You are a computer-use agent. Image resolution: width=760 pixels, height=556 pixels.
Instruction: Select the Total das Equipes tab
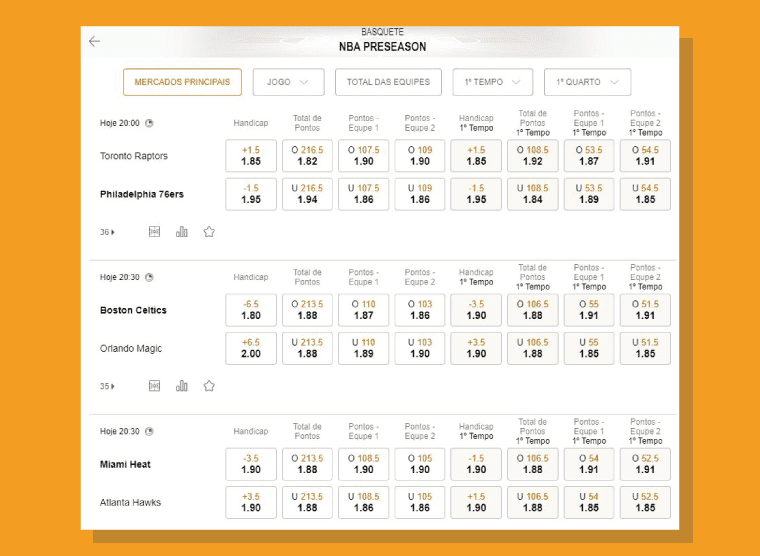click(388, 82)
